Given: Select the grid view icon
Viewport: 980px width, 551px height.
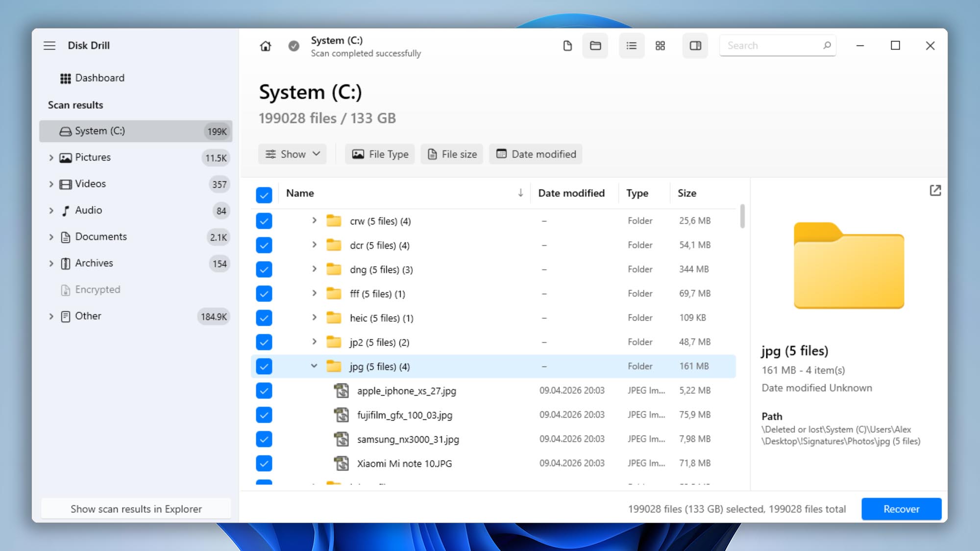Looking at the screenshot, I should point(660,46).
